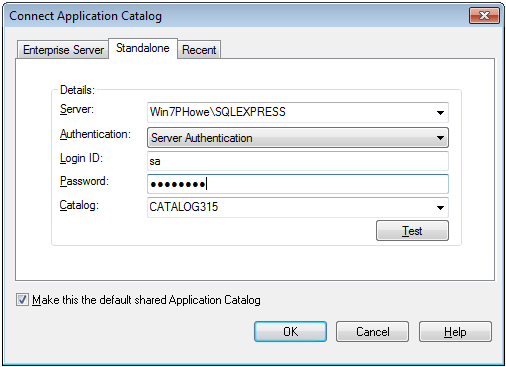Select the Standalone tab
506x367 pixels.
pos(143,48)
